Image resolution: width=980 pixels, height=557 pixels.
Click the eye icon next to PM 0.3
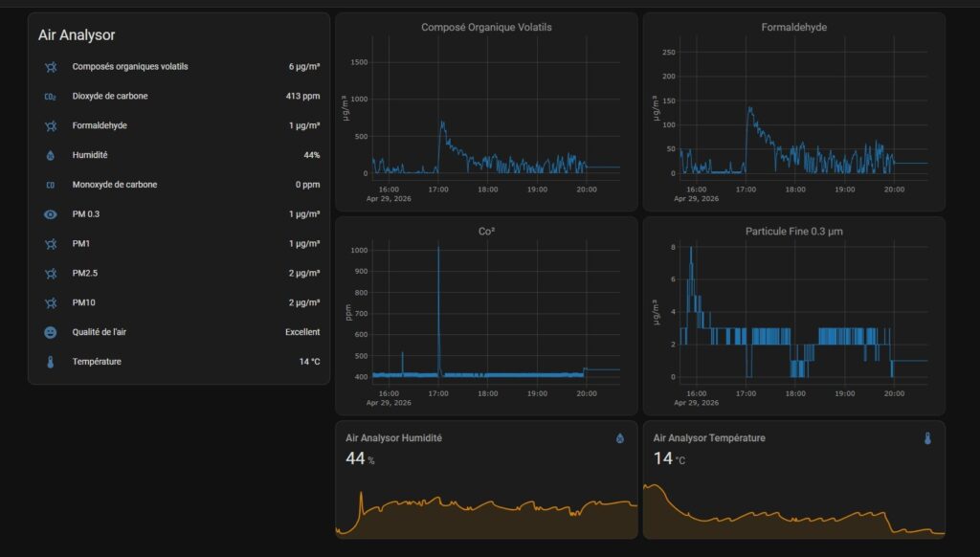[51, 214]
